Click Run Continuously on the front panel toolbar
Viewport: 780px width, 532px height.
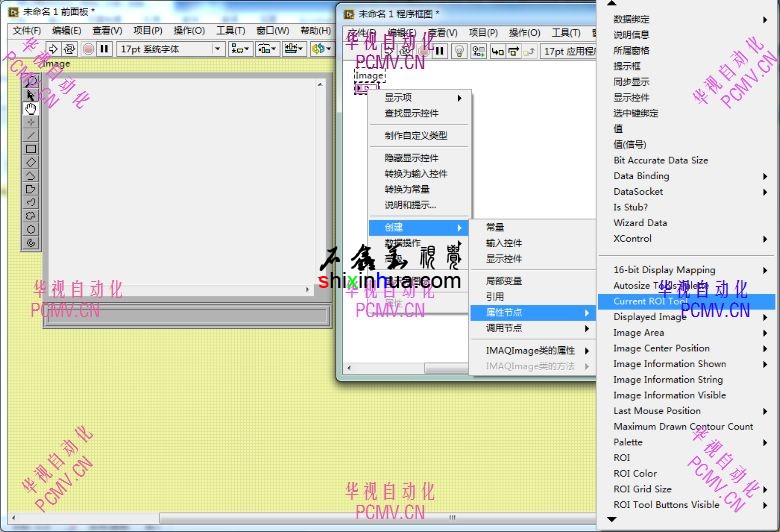(70, 48)
